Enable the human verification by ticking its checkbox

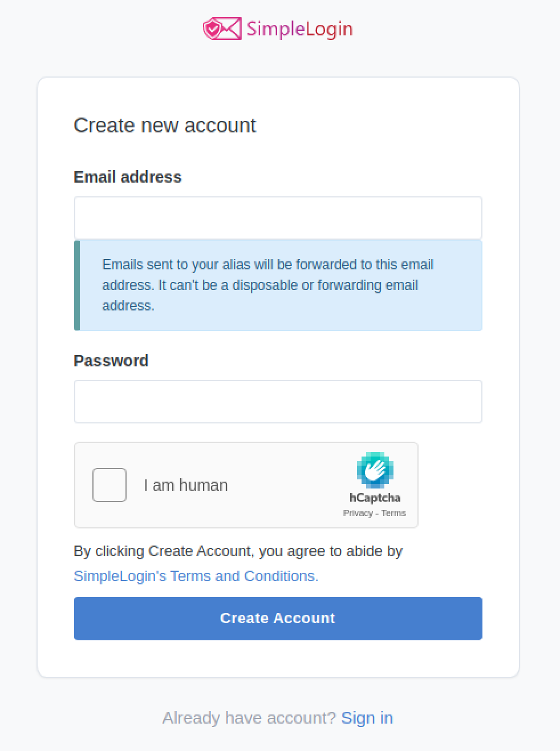pyautogui.click(x=109, y=484)
